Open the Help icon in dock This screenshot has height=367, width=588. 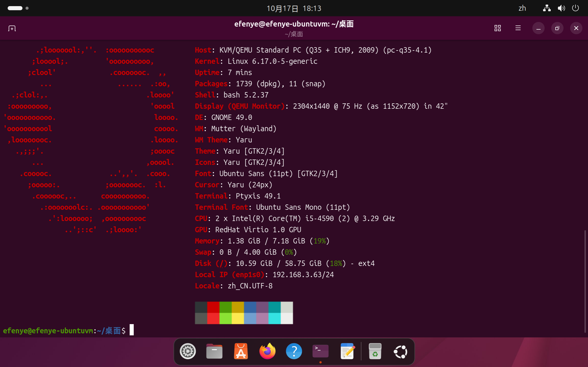point(294,351)
